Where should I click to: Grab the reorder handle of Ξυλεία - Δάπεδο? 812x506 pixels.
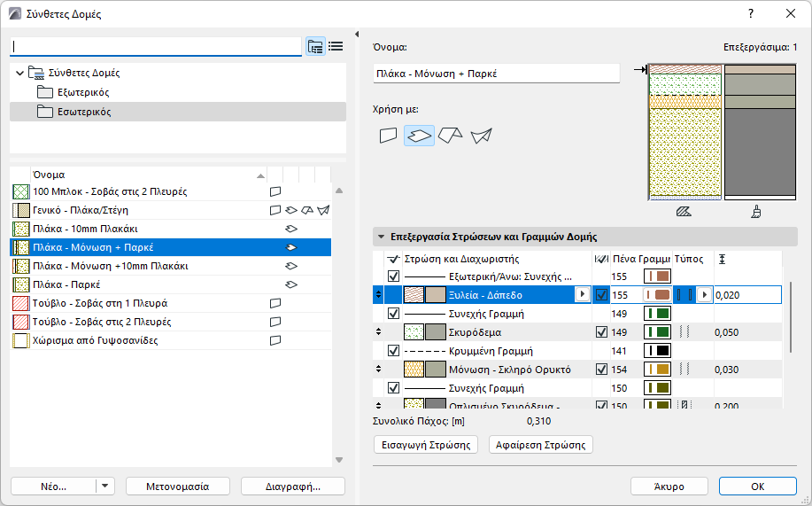[379, 295]
